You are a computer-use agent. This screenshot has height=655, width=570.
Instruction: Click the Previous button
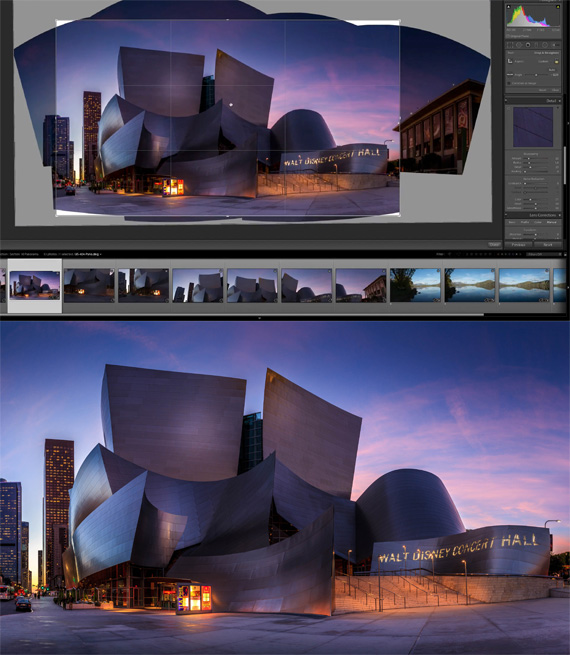click(518, 245)
